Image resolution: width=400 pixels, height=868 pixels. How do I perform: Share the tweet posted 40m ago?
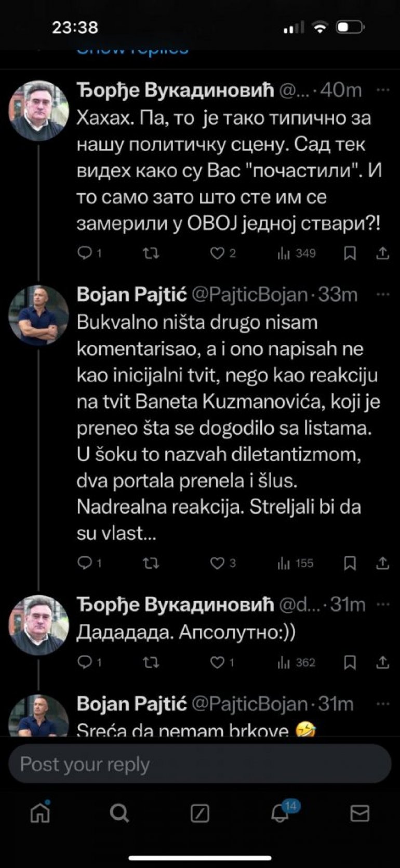tap(382, 253)
